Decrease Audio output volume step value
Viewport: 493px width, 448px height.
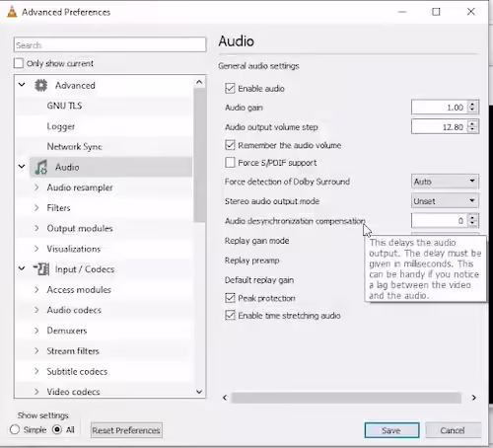tap(472, 129)
